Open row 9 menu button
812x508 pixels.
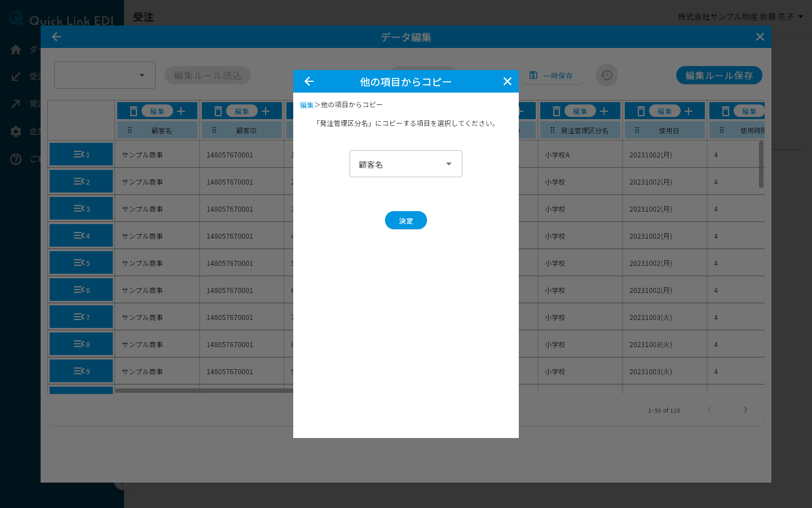tap(81, 371)
